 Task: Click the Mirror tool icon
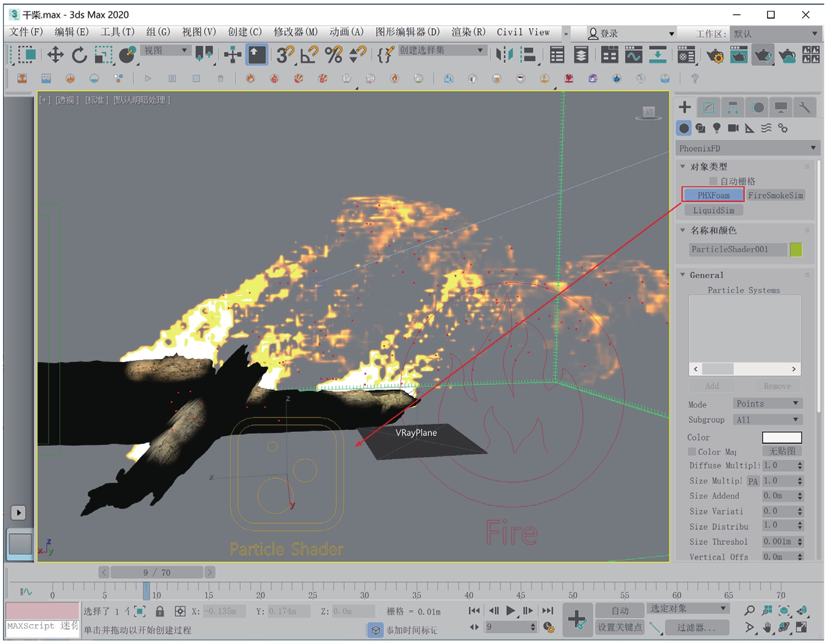pyautogui.click(x=504, y=55)
